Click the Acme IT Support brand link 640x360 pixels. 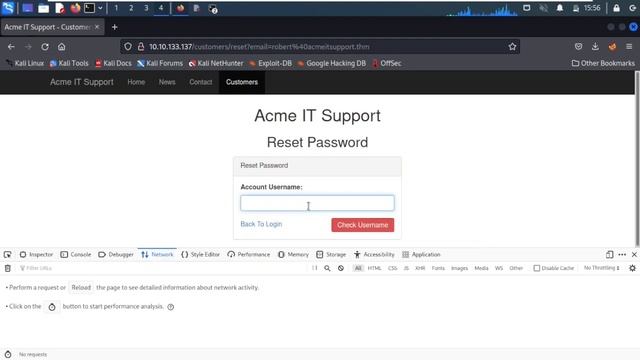[x=82, y=82]
